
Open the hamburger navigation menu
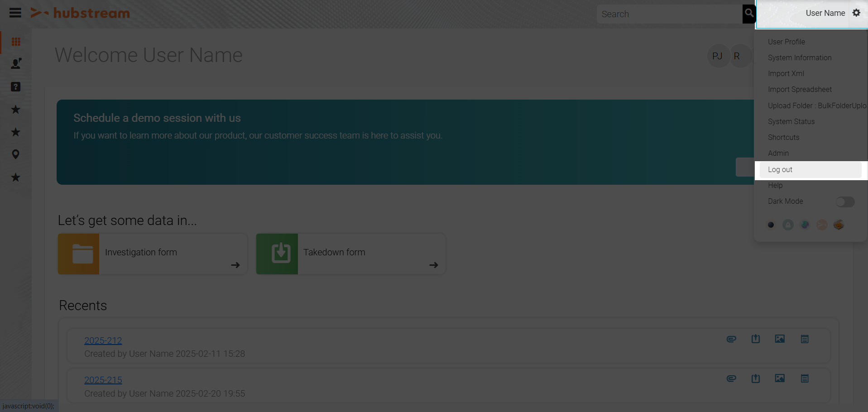pyautogui.click(x=15, y=13)
